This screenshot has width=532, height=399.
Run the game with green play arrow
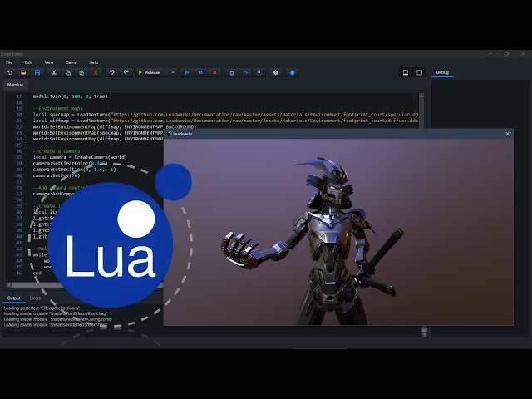[140, 72]
